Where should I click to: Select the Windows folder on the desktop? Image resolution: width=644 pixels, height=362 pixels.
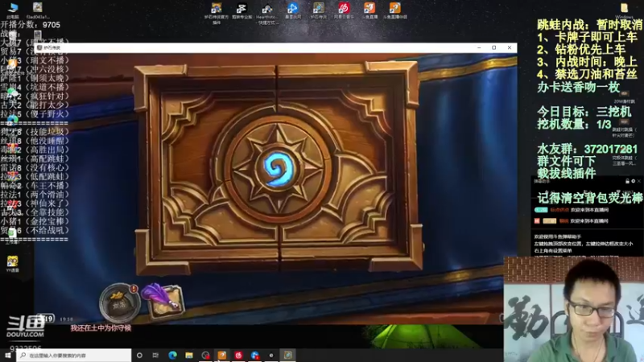tap(625, 10)
